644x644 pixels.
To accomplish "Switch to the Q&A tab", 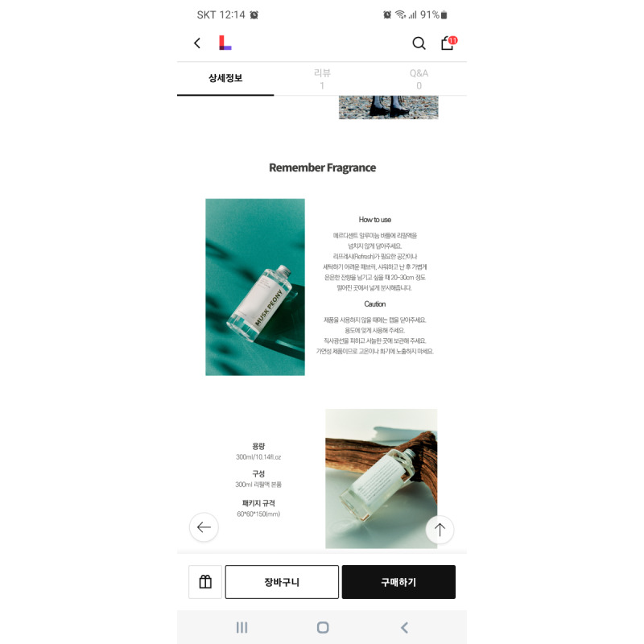I will [x=419, y=79].
